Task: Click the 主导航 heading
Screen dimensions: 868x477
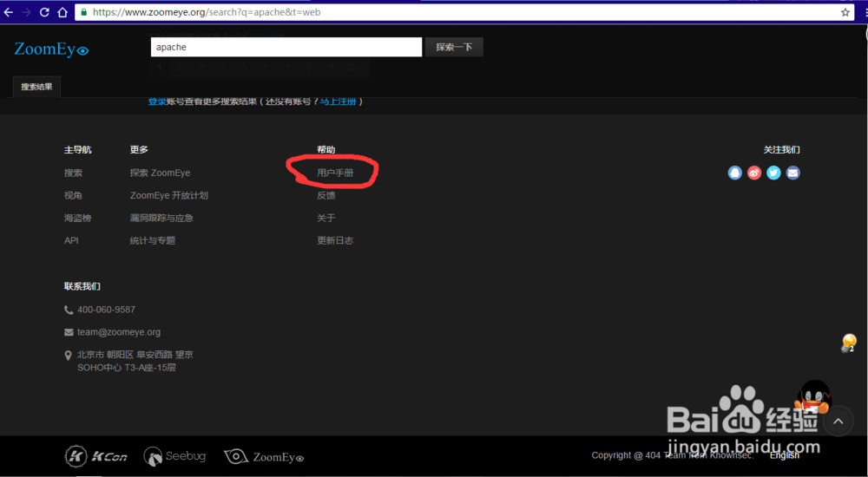Action: click(77, 150)
